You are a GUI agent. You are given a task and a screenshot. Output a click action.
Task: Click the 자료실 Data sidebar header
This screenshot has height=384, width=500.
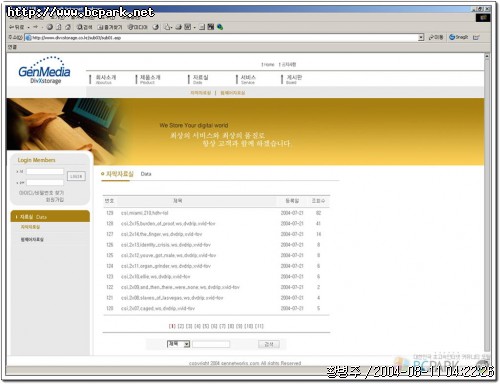[50, 216]
